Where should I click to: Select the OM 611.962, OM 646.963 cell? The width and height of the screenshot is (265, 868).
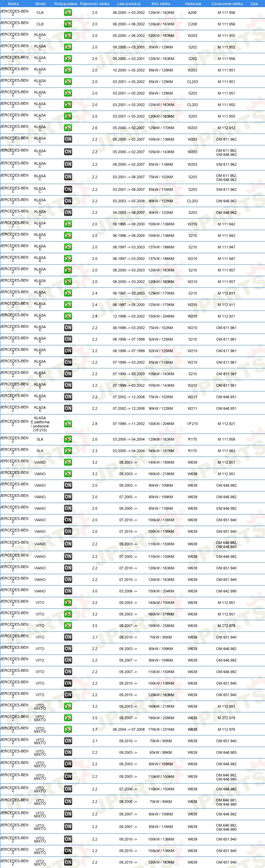click(226, 152)
